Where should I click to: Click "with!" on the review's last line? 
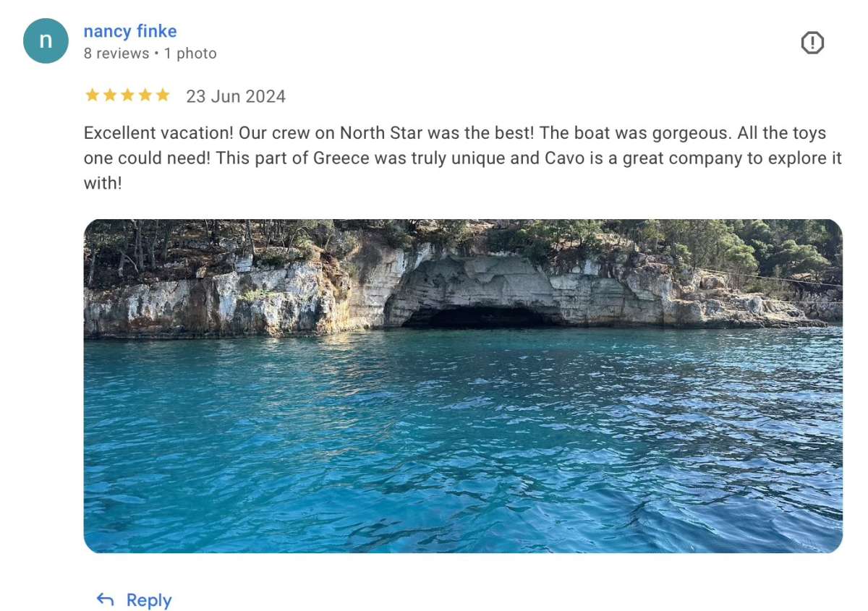(x=103, y=183)
